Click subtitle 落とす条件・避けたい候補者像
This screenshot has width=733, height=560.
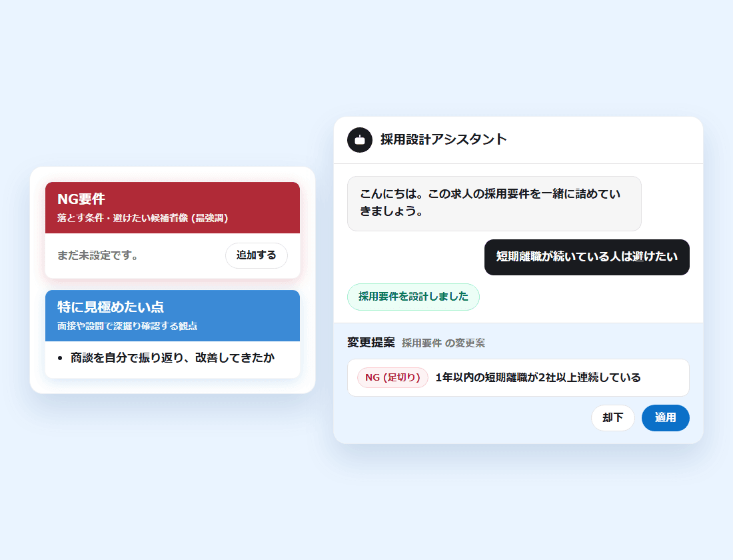(143, 218)
